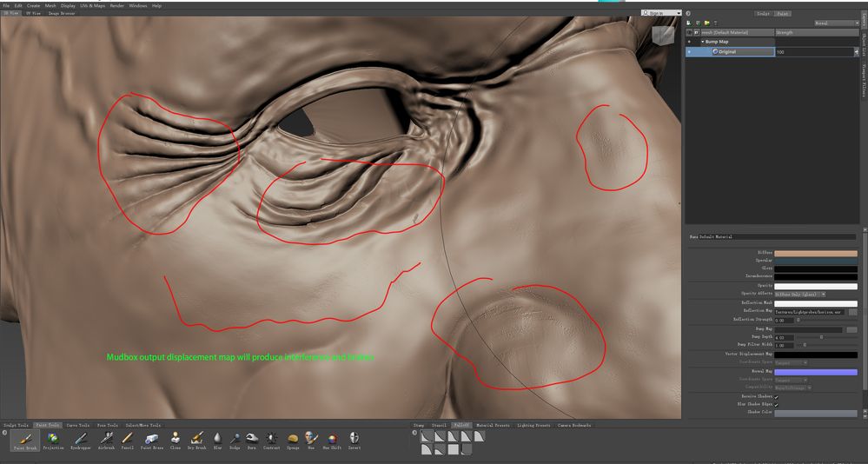Switch to the Sculpt Tools tab
This screenshot has width=868, height=464.
pos(16,425)
